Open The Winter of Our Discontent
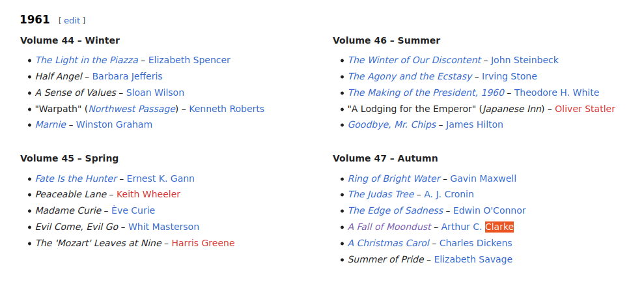This screenshot has width=644, height=284. click(x=414, y=60)
